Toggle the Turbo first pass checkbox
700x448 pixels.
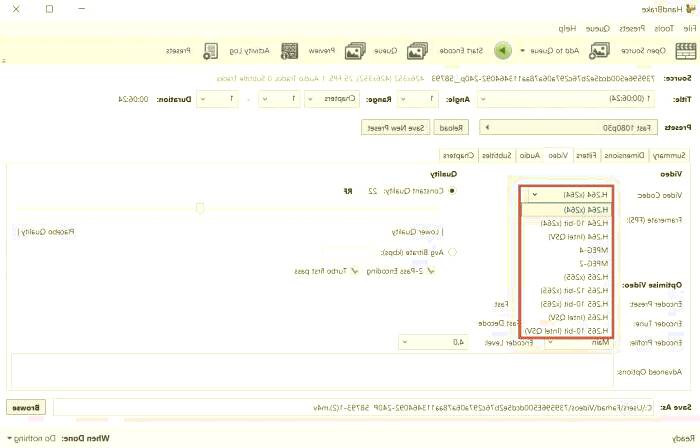point(354,271)
